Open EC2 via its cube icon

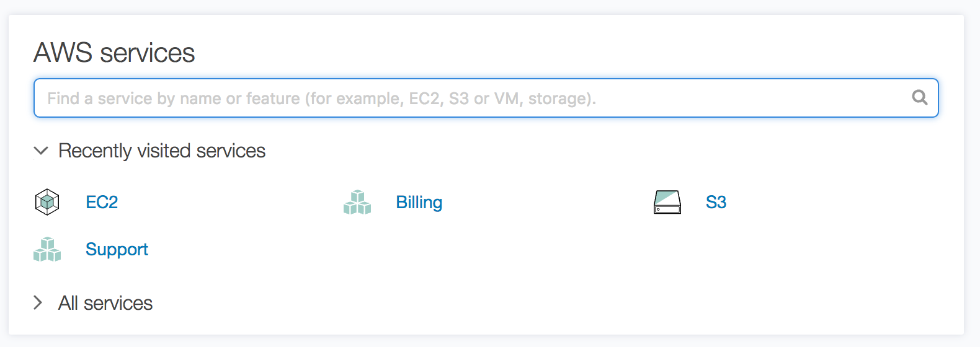tap(47, 202)
